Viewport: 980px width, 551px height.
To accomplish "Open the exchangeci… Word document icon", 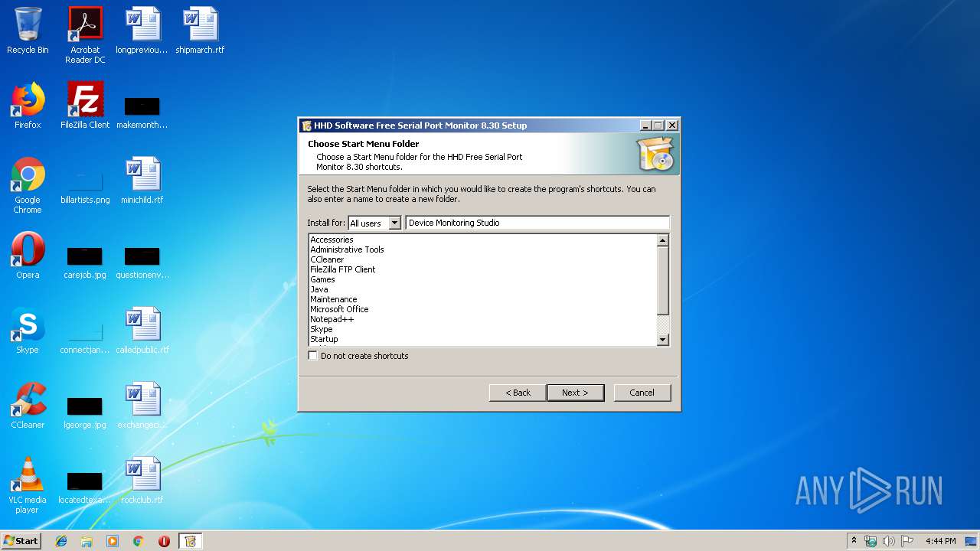I will tap(142, 406).
